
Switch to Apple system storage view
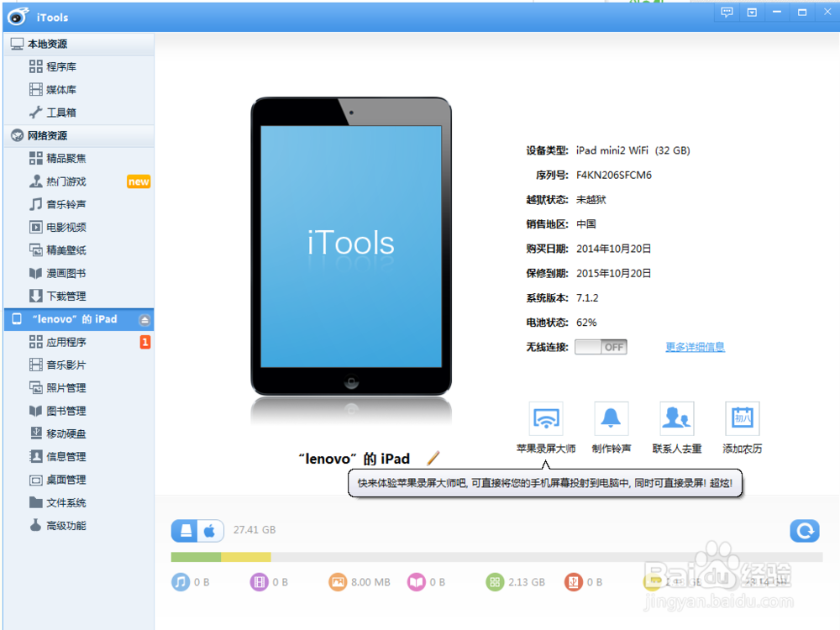click(x=210, y=530)
